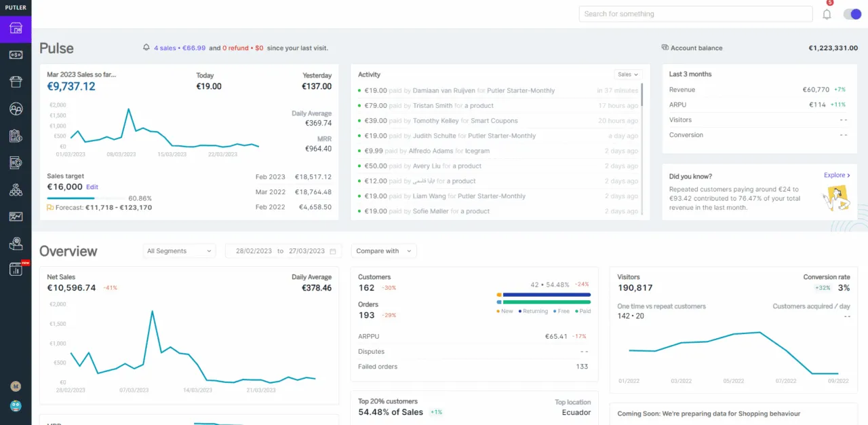Click the '4 sales • €66.99' link
This screenshot has width=868, height=425.
(x=180, y=48)
